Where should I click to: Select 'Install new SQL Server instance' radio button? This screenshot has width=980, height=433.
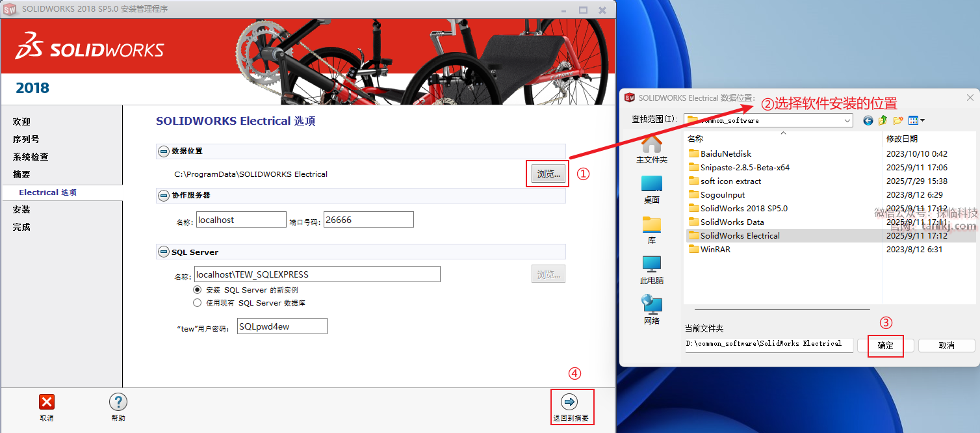198,290
